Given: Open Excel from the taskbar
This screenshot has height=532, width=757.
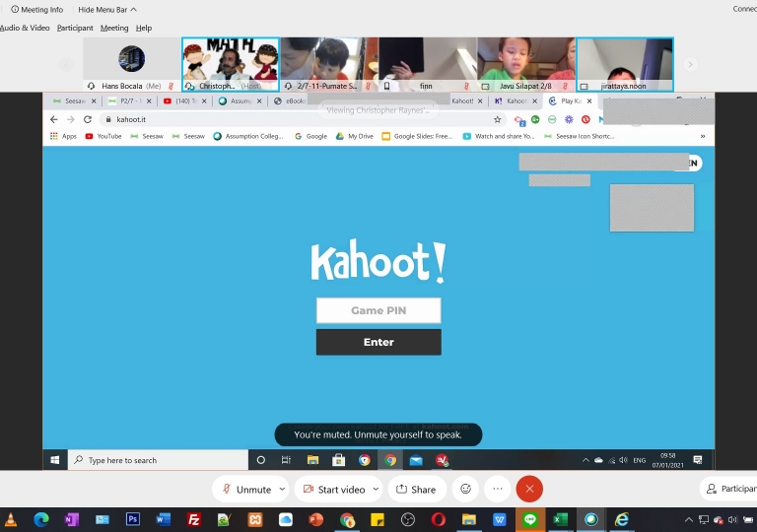Looking at the screenshot, I should point(560,519).
